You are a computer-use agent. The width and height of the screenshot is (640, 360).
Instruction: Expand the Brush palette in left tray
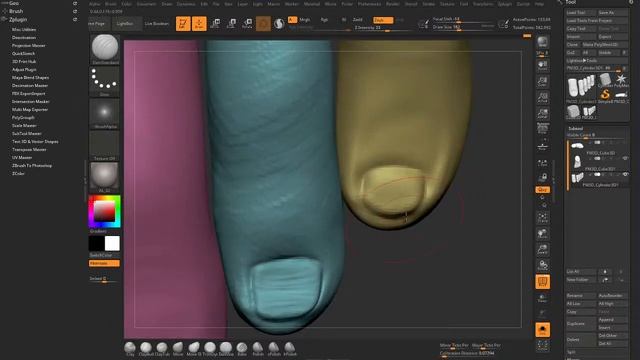pos(16,11)
